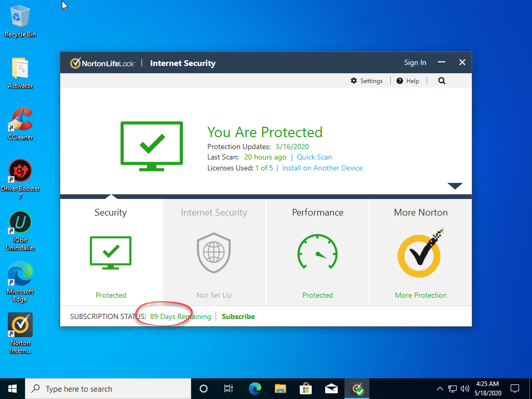This screenshot has height=399, width=532.
Task: Open Windows Start menu
Action: [12, 389]
